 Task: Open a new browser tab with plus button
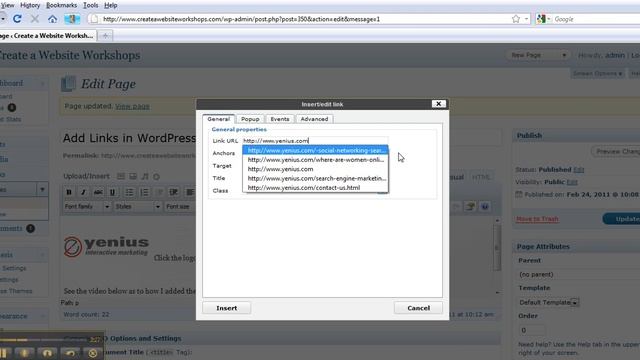tap(105, 36)
